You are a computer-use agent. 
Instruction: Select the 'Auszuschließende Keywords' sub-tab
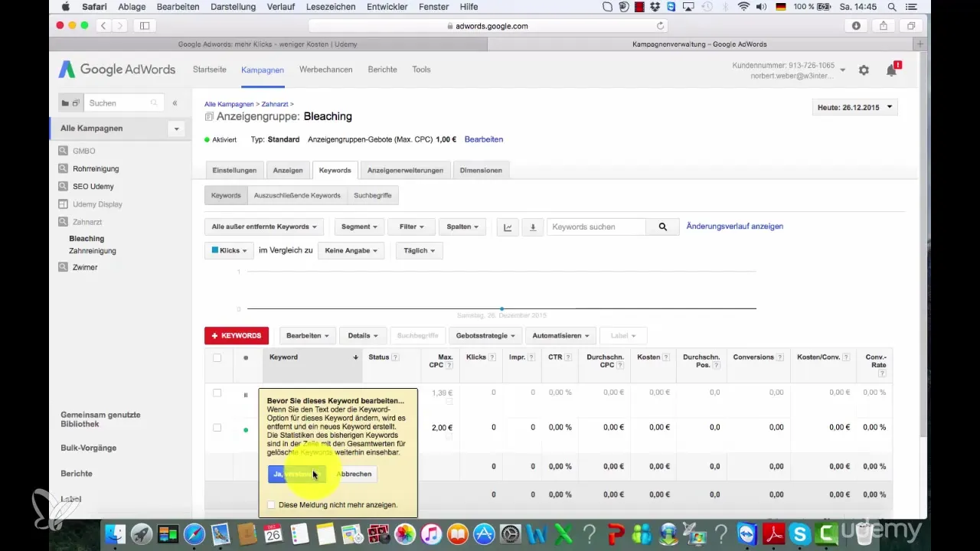(297, 195)
